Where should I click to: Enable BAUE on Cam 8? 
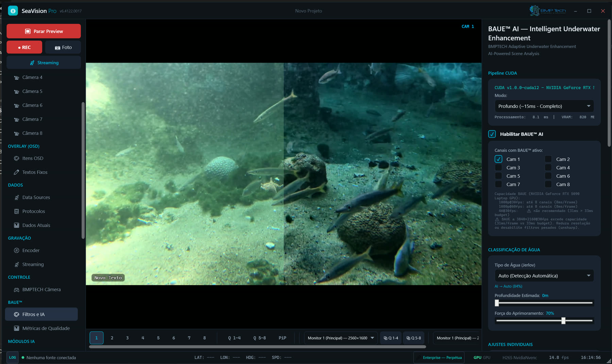pyautogui.click(x=548, y=184)
